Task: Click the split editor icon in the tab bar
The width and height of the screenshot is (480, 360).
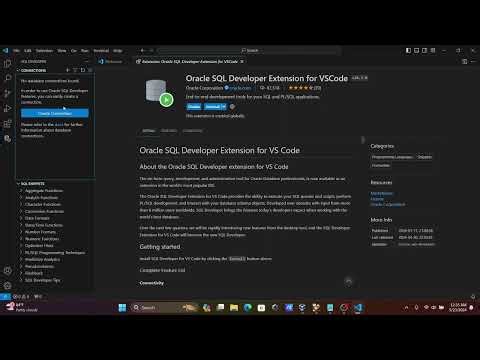Action: 464,61
